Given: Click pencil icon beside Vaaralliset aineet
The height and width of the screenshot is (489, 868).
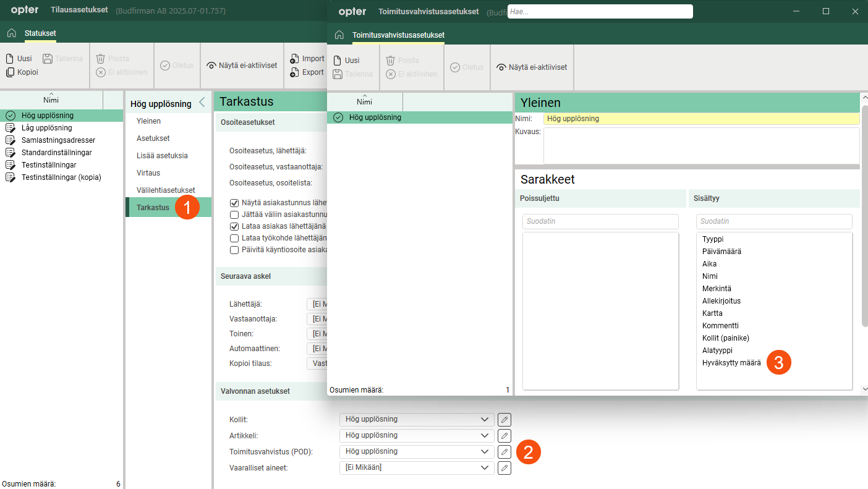Looking at the screenshot, I should (x=504, y=468).
